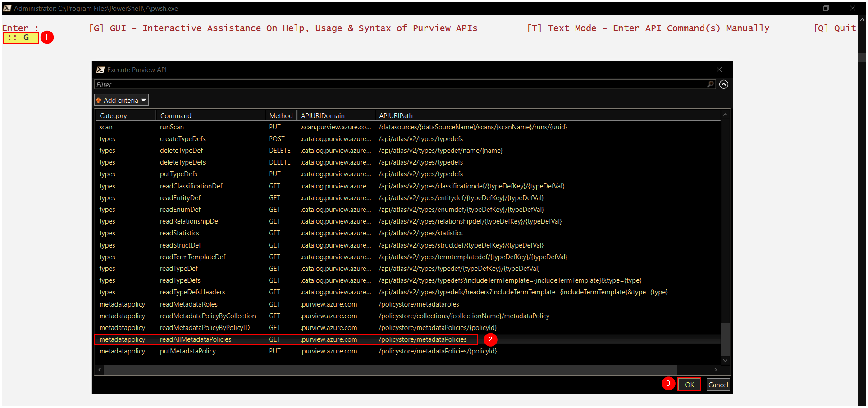Image resolution: width=868 pixels, height=408 pixels.
Task: Click the list scroll-down arrow
Action: tap(725, 360)
